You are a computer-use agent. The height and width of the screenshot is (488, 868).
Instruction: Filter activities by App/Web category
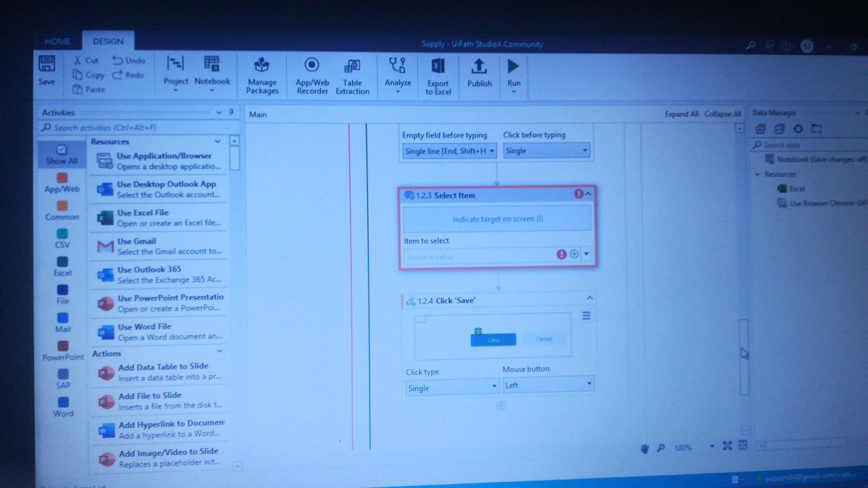pyautogui.click(x=62, y=183)
